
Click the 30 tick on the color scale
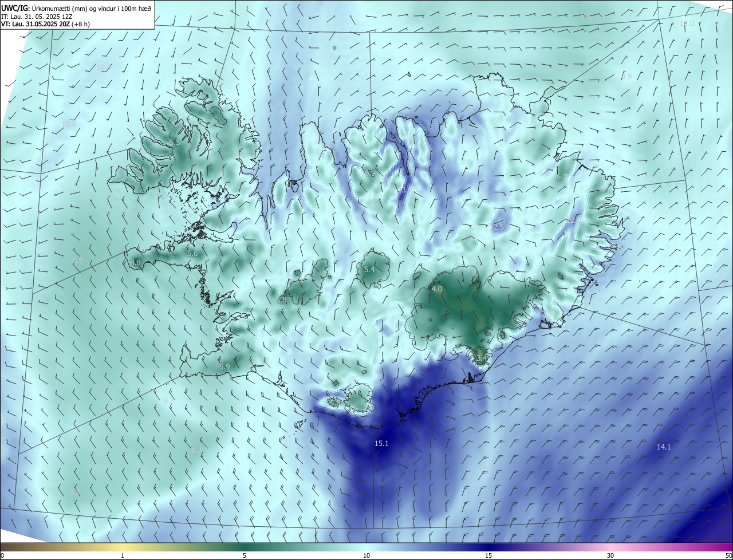click(610, 555)
